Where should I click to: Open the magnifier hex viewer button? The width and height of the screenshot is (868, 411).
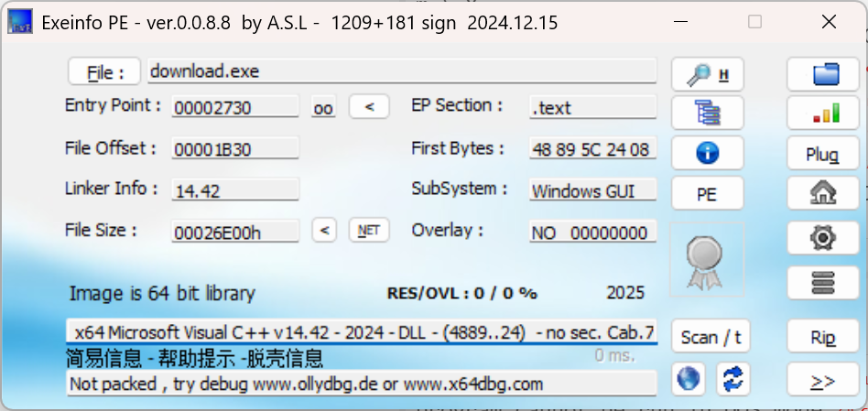click(x=707, y=75)
